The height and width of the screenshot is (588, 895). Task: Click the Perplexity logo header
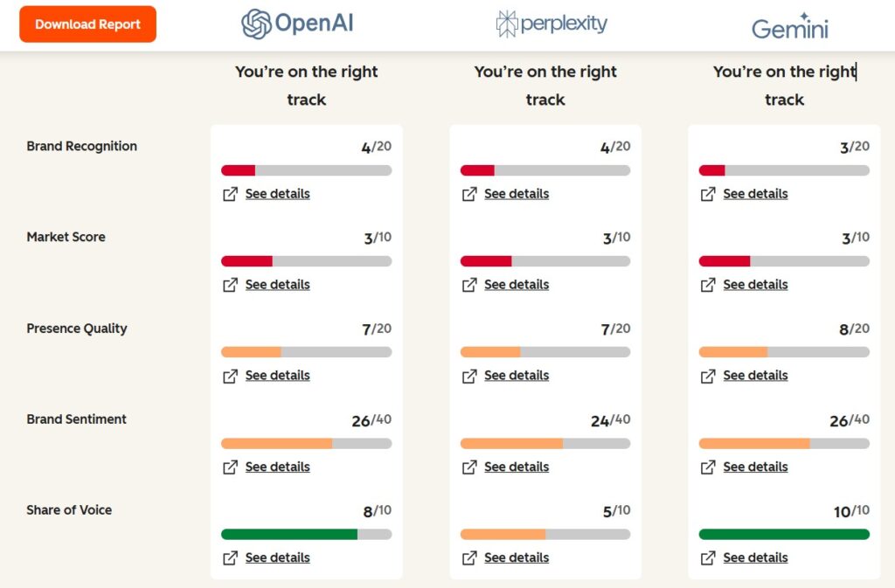551,24
